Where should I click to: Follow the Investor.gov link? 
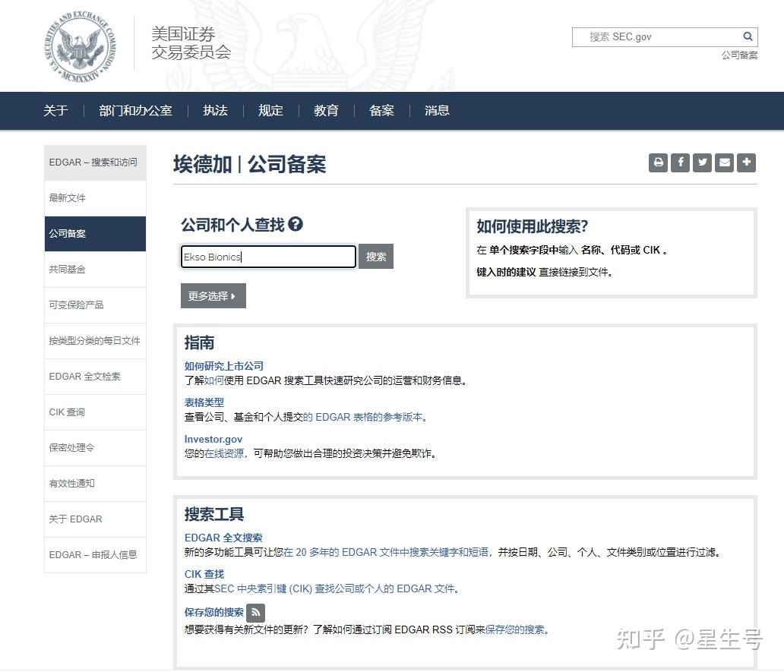pos(213,439)
